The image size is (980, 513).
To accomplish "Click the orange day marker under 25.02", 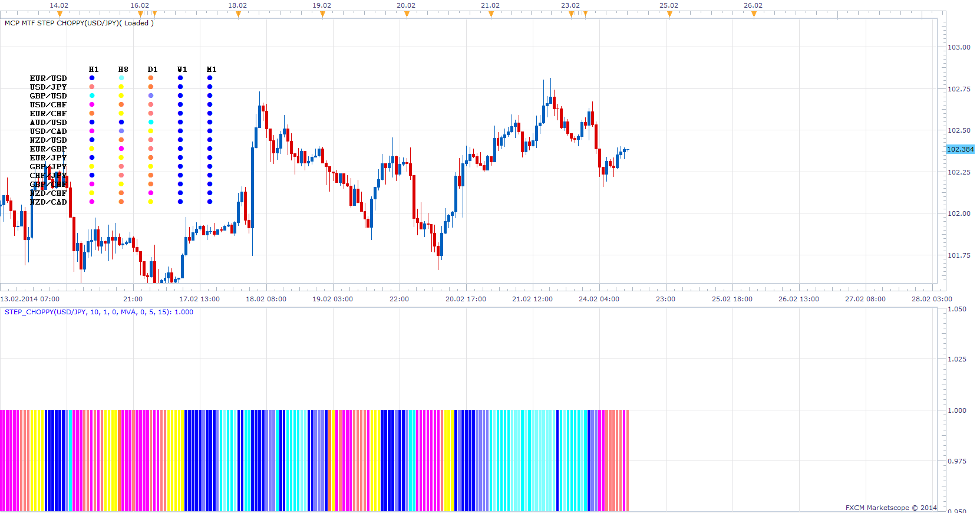I will (x=669, y=14).
